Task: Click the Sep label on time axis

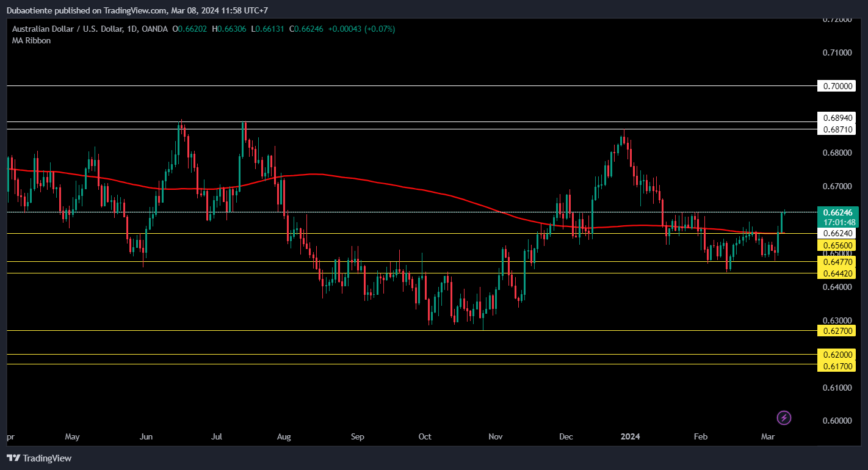Action: (x=358, y=437)
